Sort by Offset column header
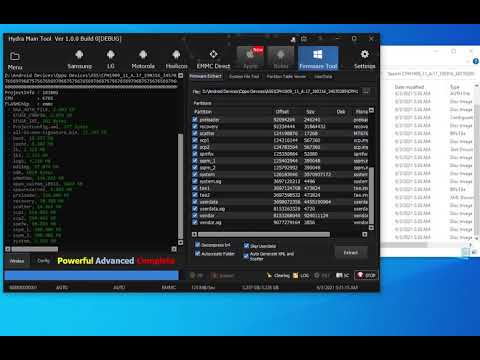Image resolution: width=480 pixels, height=360 pixels. tap(282, 112)
